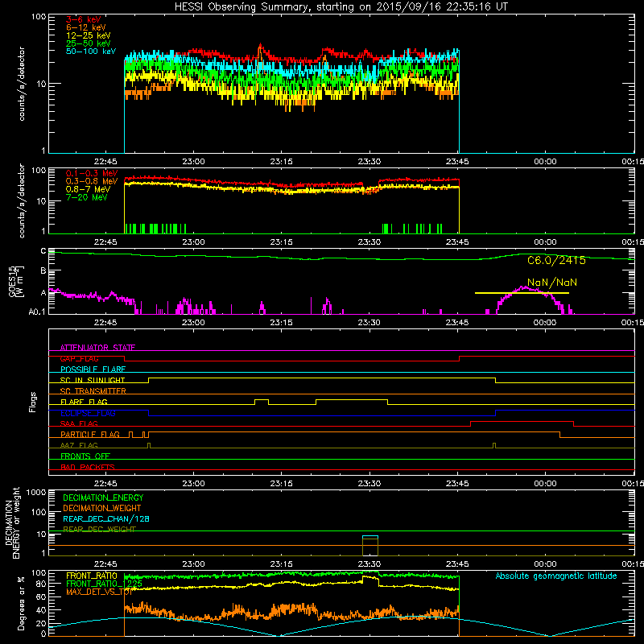The width and height of the screenshot is (644, 644).
Task: Click the 0.8-7 MeV legend entry
Action: tap(89, 189)
